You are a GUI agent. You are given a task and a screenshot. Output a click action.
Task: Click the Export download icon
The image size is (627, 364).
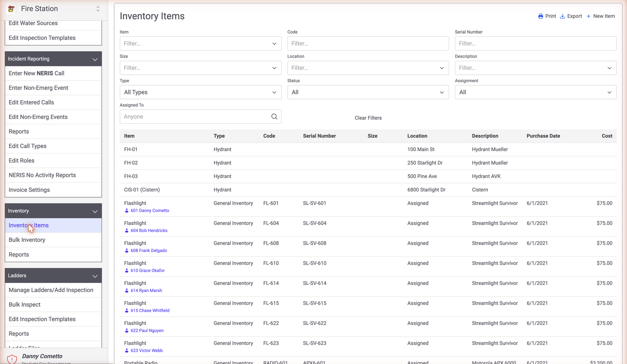click(562, 16)
